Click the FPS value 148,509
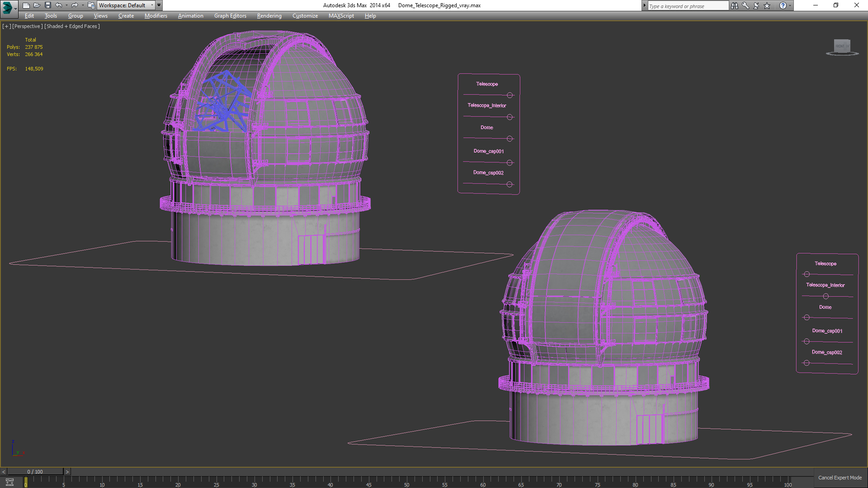Viewport: 868px width, 488px height. click(34, 69)
